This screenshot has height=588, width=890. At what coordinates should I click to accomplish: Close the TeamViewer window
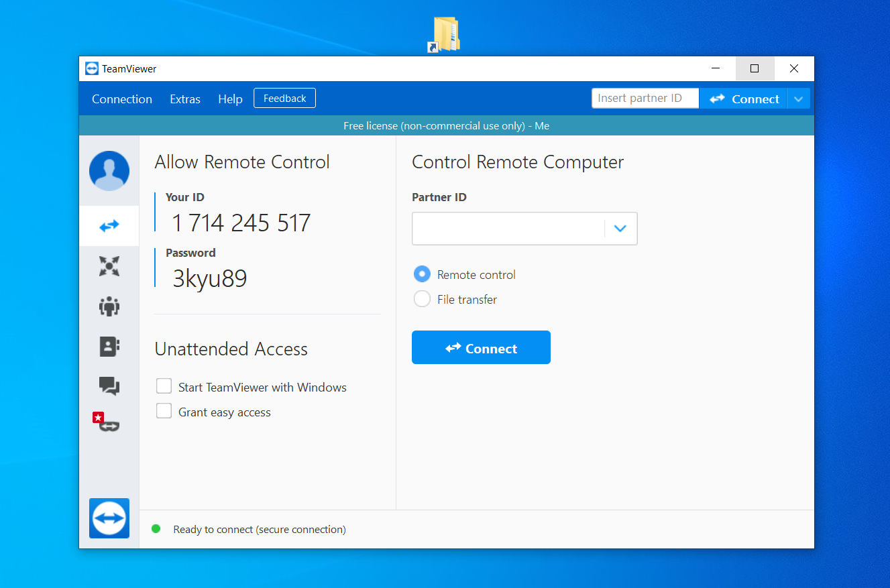pyautogui.click(x=794, y=68)
